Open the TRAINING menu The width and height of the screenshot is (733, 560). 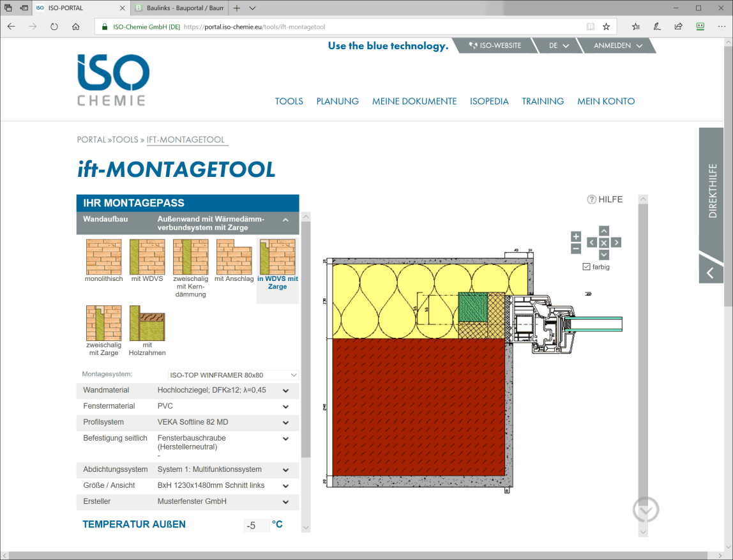coord(543,102)
